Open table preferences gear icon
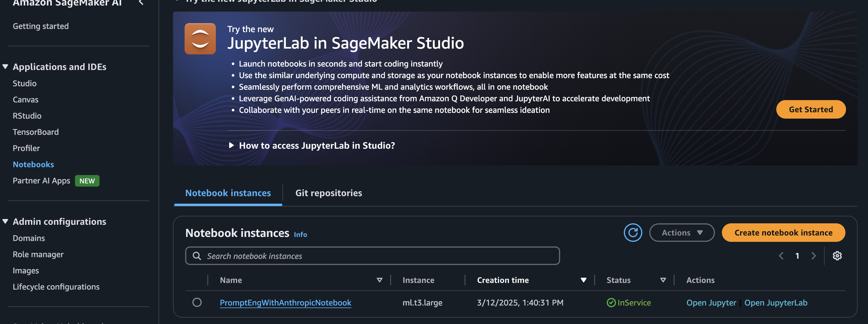 click(837, 256)
